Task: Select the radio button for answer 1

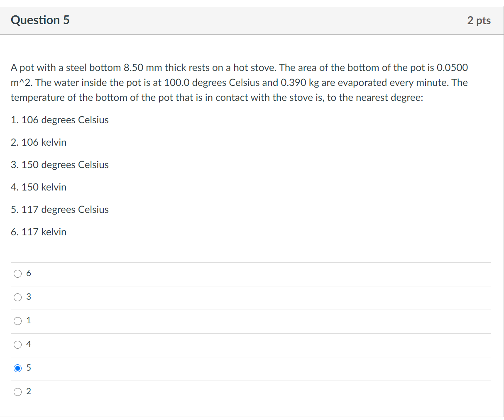Action: click(x=17, y=320)
